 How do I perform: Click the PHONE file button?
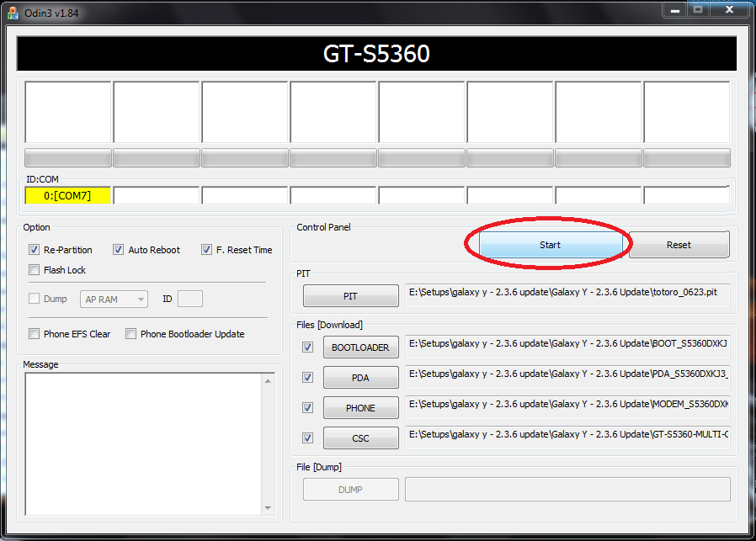360,408
